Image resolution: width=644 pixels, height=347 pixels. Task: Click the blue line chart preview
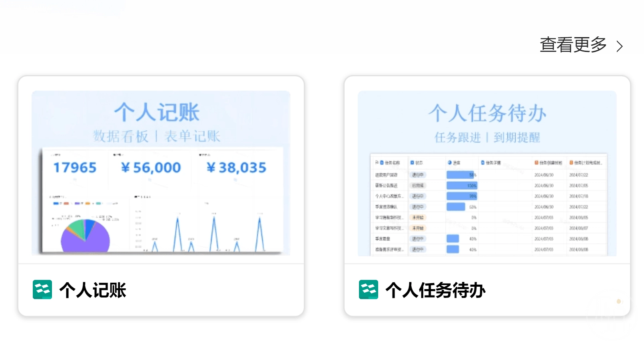tap(204, 232)
